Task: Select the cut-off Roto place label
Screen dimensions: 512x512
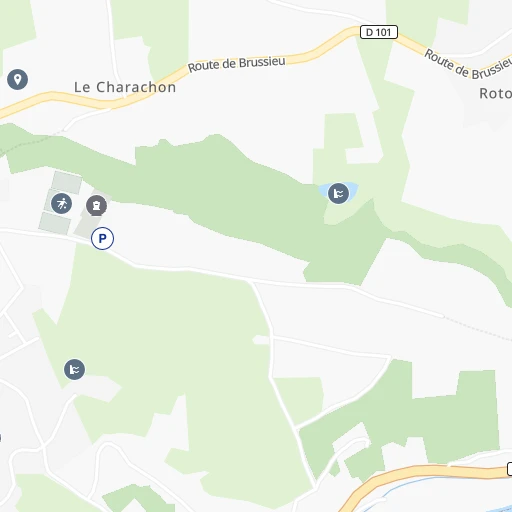Action: pos(495,94)
